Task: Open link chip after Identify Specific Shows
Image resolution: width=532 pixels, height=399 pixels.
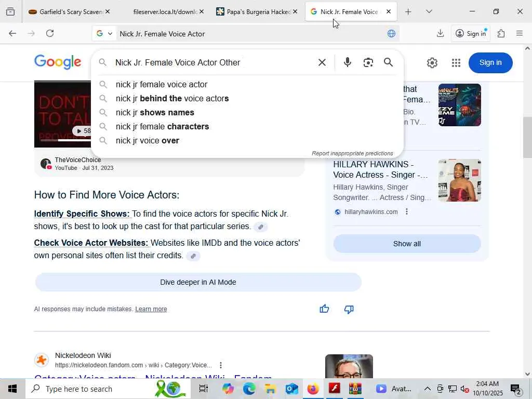Action: pos(261,227)
